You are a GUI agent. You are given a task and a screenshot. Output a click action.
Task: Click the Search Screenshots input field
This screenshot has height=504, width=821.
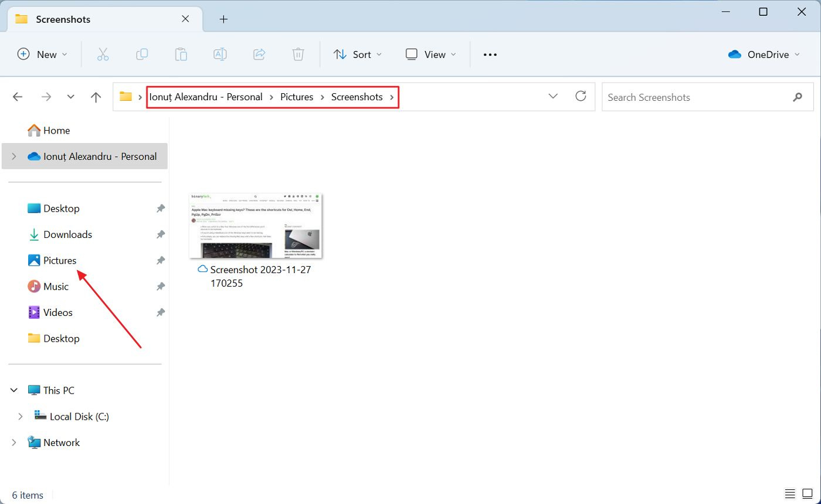[x=674, y=97]
